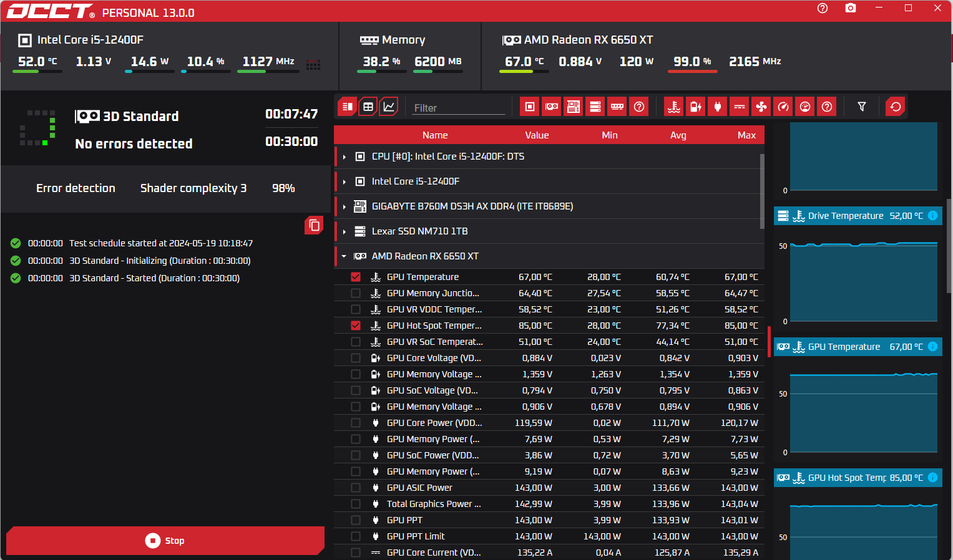
Task: Click the funnel filter icon
Action: 862,107
